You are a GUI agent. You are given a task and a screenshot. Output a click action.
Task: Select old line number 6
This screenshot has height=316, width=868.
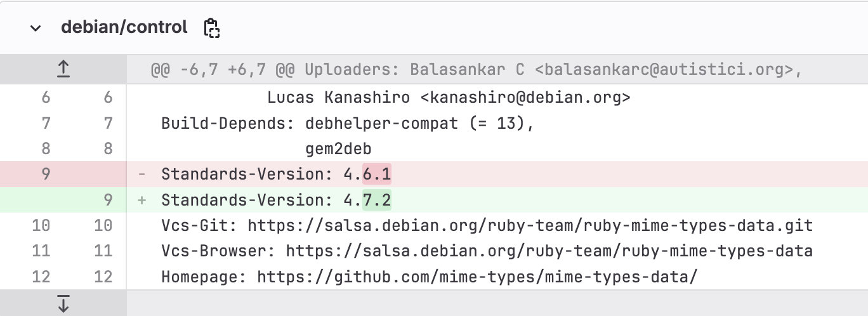(x=46, y=98)
